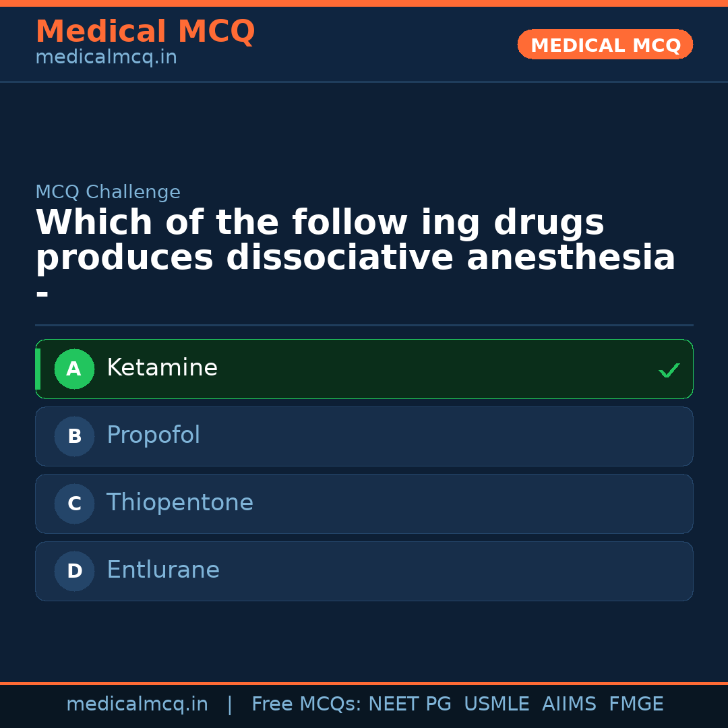The width and height of the screenshot is (728, 728).
Task: Choose the Propofol answer option
Action: [x=154, y=435]
